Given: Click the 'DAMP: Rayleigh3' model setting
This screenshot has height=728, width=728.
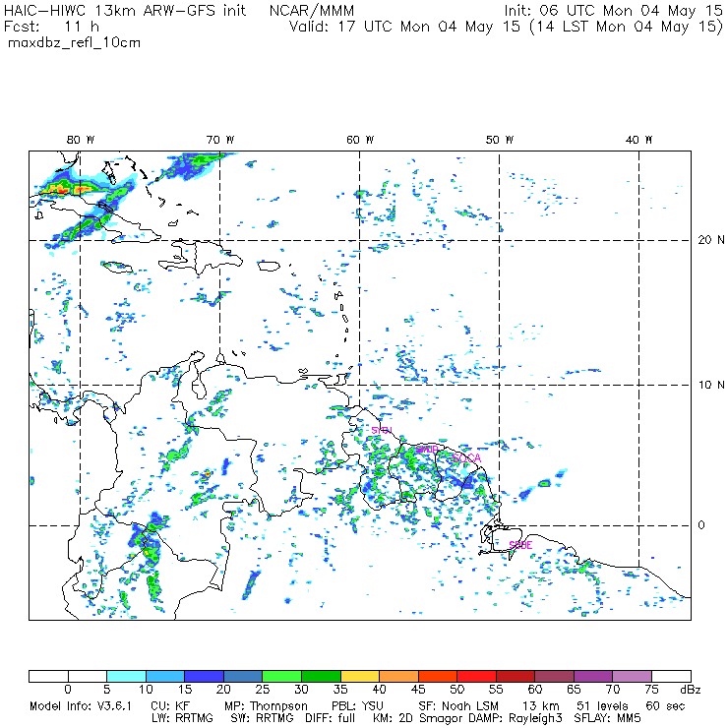Looking at the screenshot, I should pyautogui.click(x=516, y=718).
